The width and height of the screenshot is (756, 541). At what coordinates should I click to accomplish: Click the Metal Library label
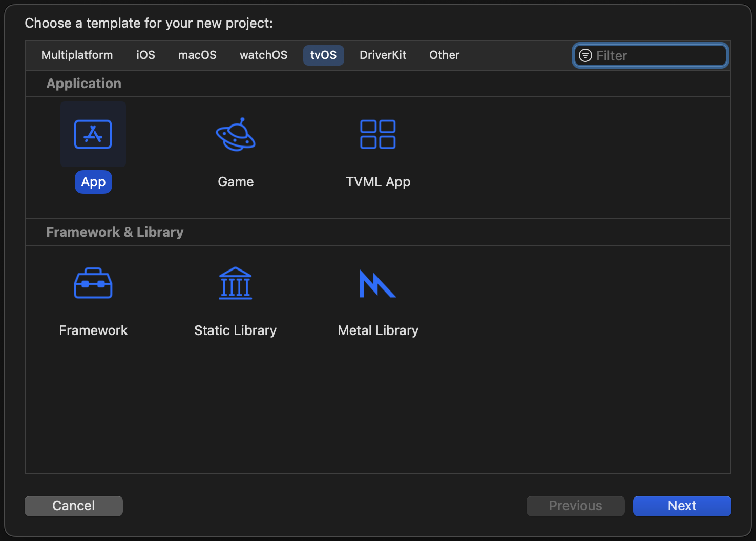[x=378, y=330]
